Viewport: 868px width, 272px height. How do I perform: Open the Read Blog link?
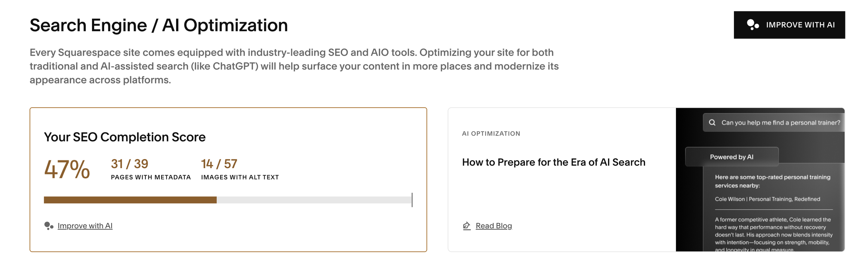[493, 226]
